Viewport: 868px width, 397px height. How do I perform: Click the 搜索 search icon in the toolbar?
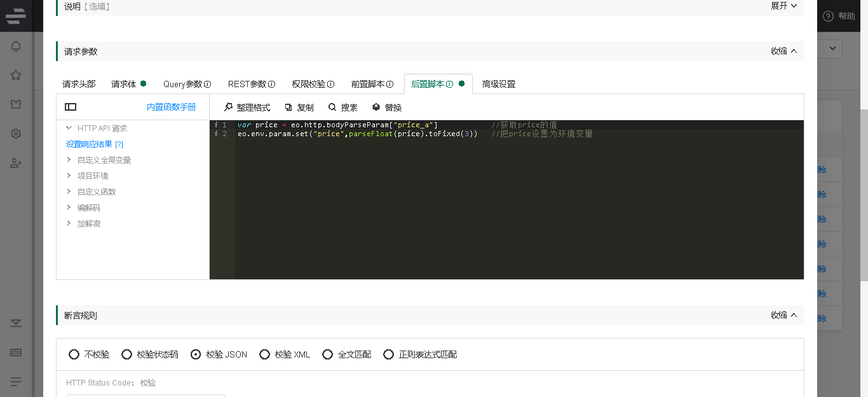332,108
